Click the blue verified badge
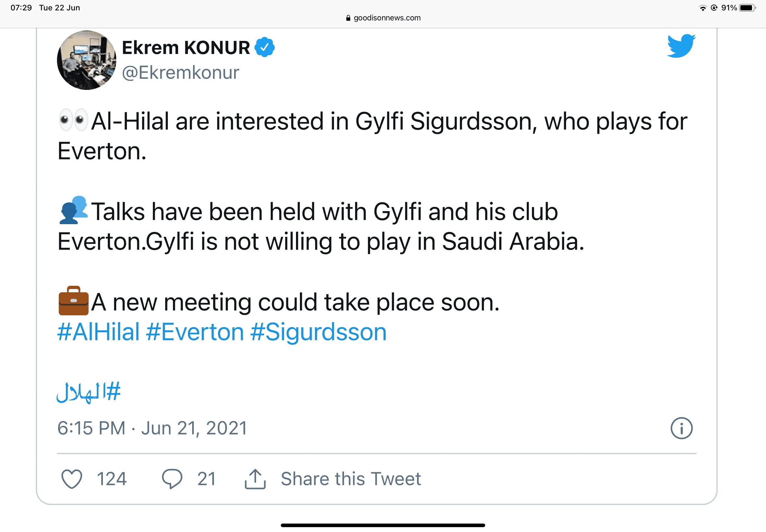 tap(265, 47)
